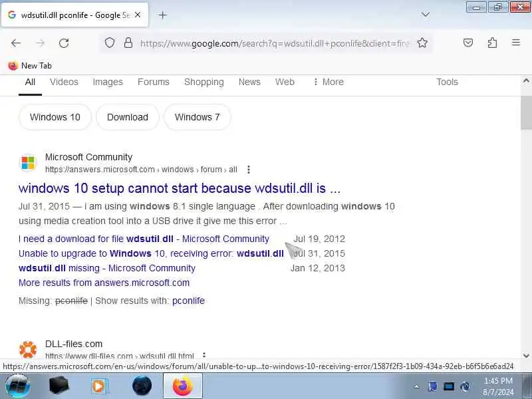Screen dimensions: 532x399
Task: Open a new tab with plus button
Action: tap(162, 15)
